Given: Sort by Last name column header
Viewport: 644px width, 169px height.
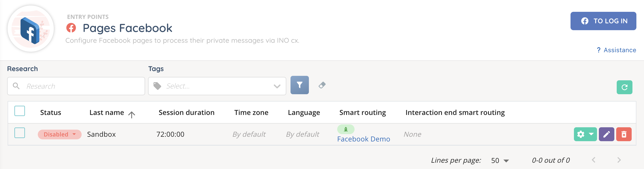Looking at the screenshot, I should 107,113.
